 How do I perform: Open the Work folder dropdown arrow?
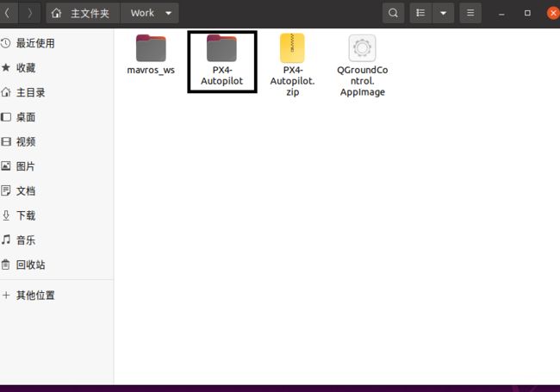pyautogui.click(x=169, y=13)
